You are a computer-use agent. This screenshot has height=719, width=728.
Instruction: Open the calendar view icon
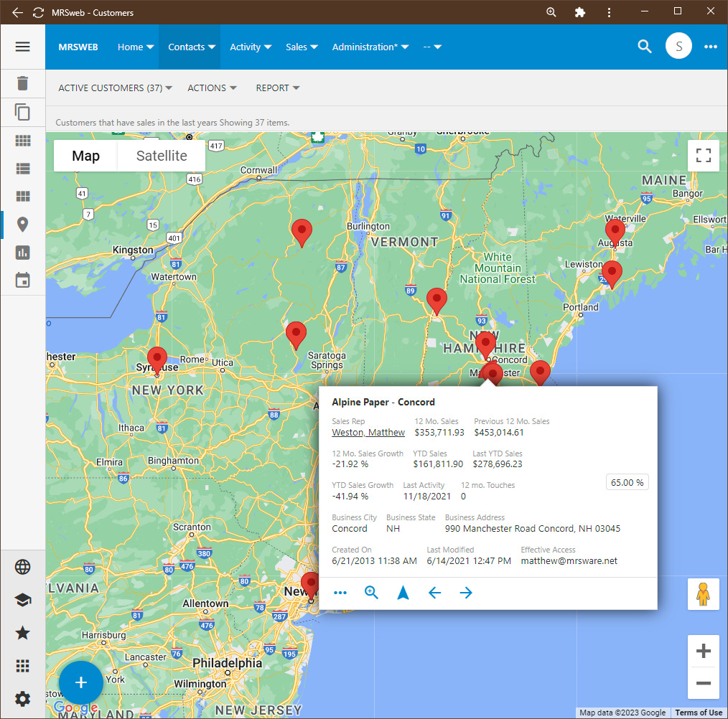pos(22,281)
